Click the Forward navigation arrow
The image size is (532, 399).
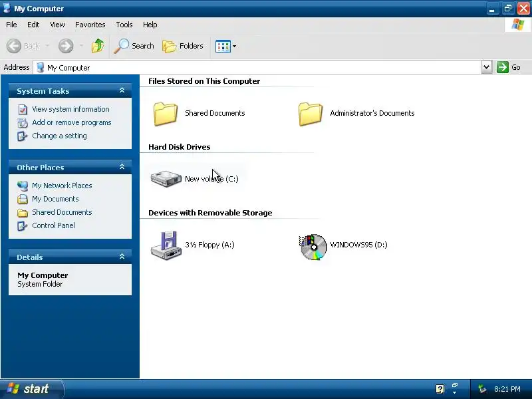[x=66, y=46]
